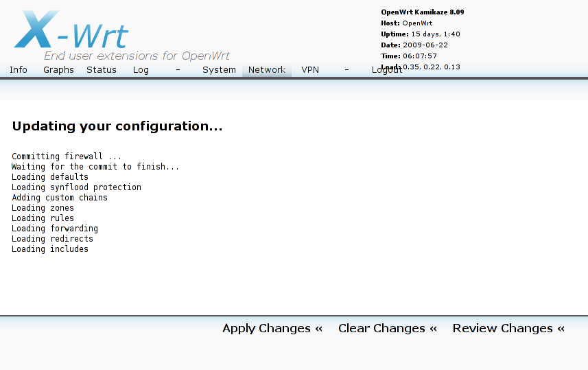The image size is (588, 370).
Task: Switch to the Network tab
Action: pos(267,70)
